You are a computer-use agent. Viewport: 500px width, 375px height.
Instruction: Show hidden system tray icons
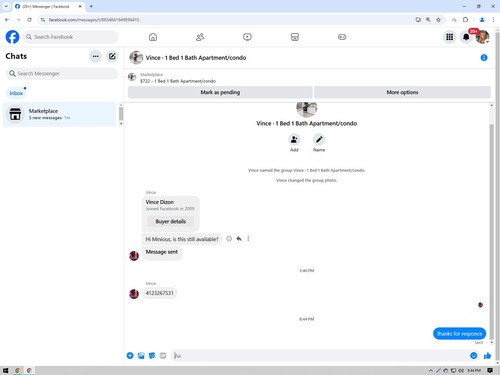pos(431,370)
